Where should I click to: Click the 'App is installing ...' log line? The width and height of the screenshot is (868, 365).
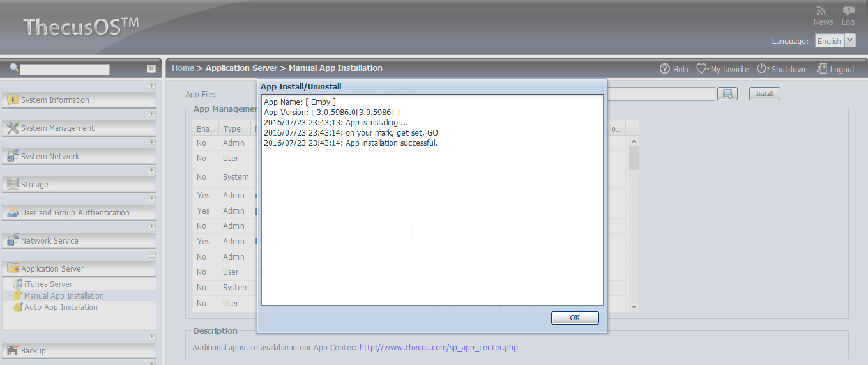[x=336, y=123]
